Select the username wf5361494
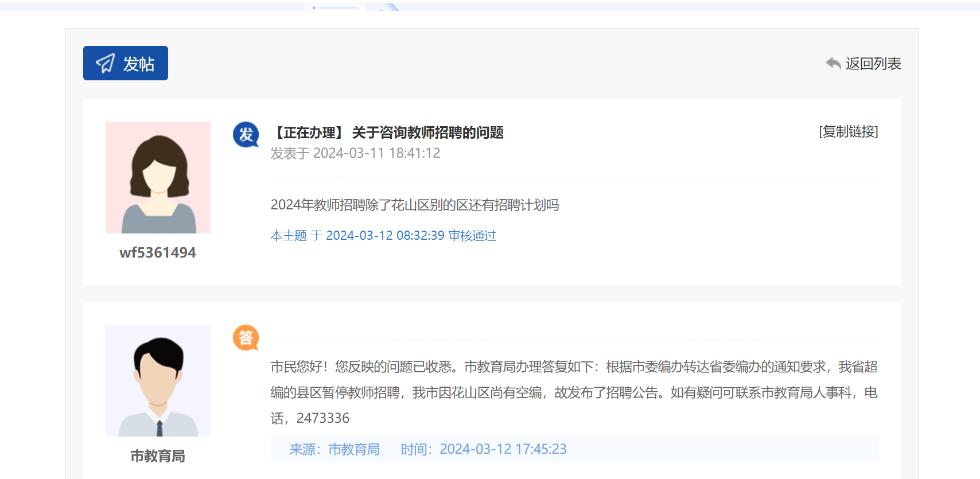Viewport: 980px width, 479px height. pyautogui.click(x=158, y=253)
